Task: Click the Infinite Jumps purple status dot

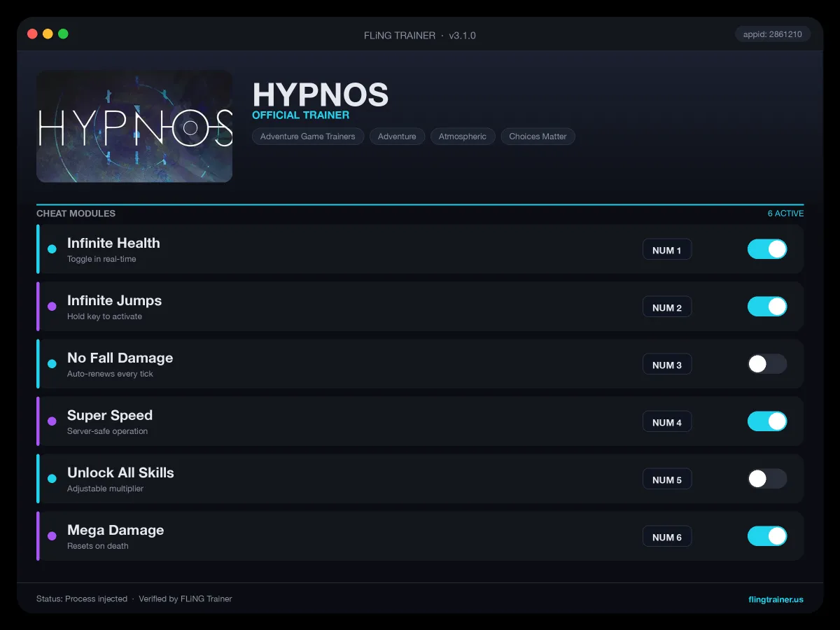Action: click(52, 307)
